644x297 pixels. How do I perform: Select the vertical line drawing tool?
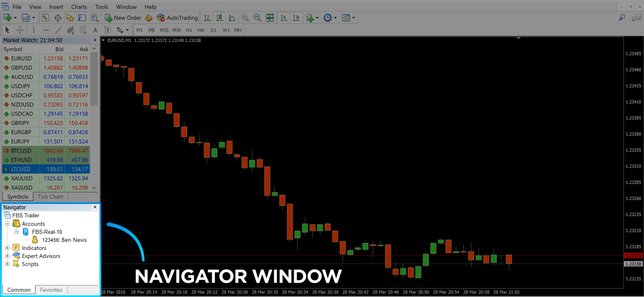coord(33,30)
